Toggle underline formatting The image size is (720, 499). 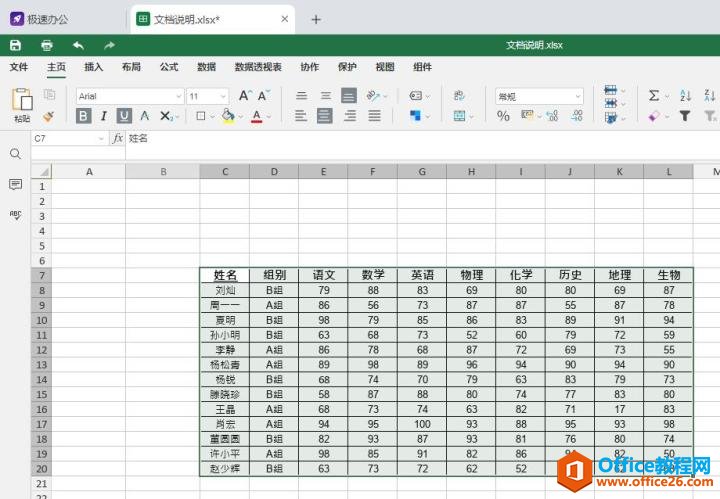(x=124, y=116)
